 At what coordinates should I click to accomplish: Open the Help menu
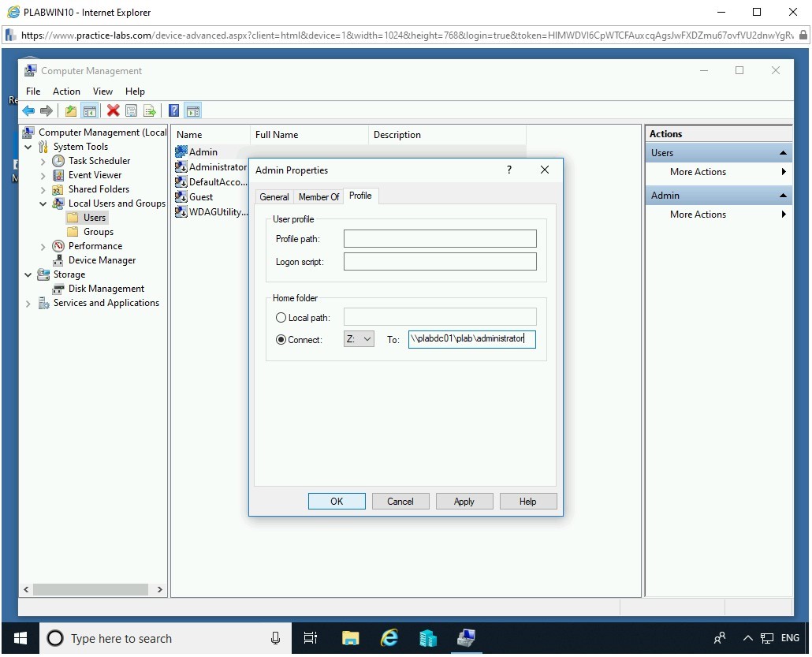(x=135, y=91)
